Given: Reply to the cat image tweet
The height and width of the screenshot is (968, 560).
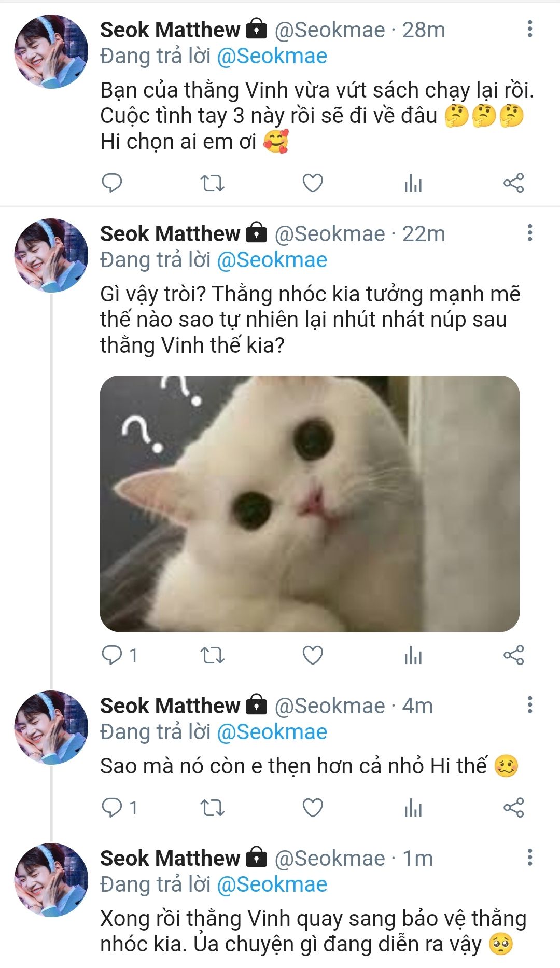Looking at the screenshot, I should (111, 655).
